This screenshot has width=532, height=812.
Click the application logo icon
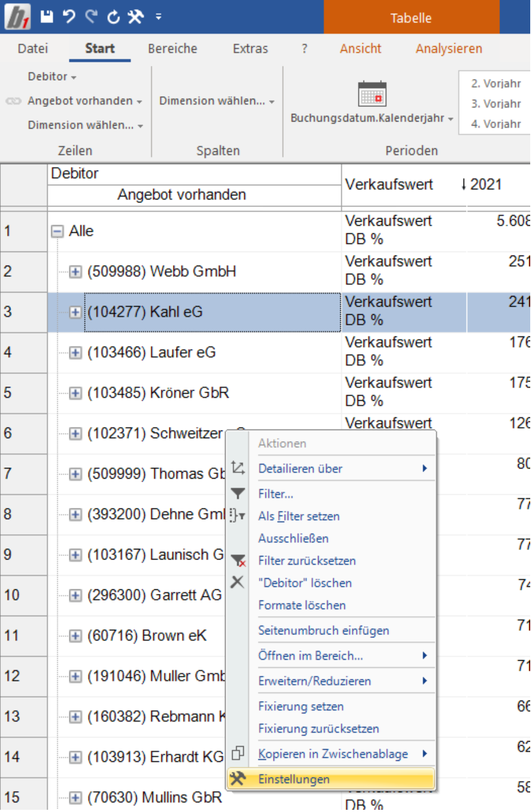coord(18,17)
